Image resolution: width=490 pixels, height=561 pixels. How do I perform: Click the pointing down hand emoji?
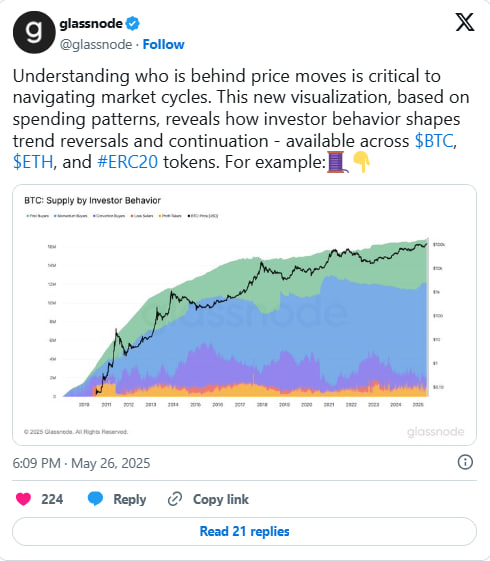click(x=361, y=162)
